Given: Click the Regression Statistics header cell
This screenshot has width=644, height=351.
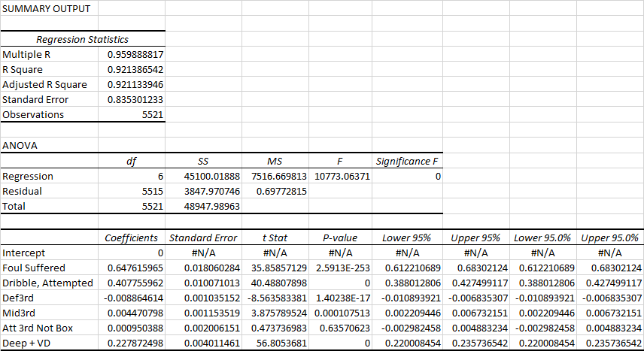Looking at the screenshot, I should click(x=83, y=39).
